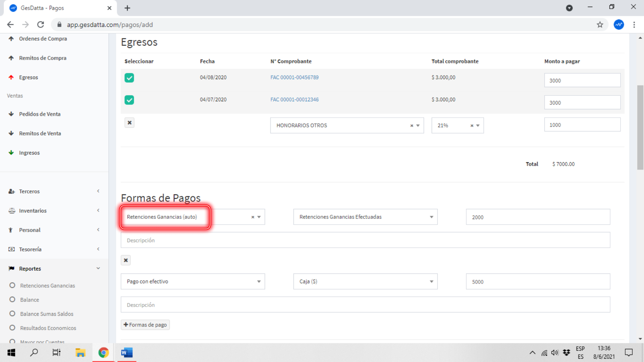Click the Personal person icon

(x=11, y=230)
